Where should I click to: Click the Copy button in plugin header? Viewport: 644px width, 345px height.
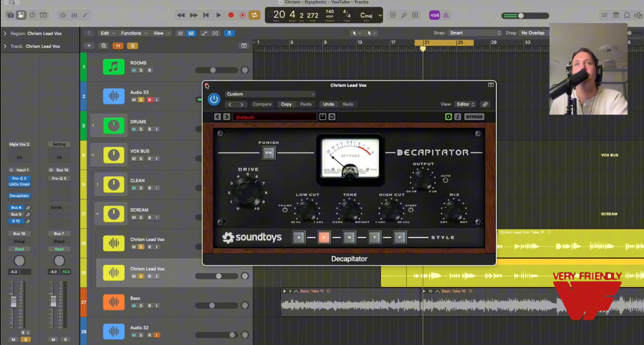click(286, 104)
